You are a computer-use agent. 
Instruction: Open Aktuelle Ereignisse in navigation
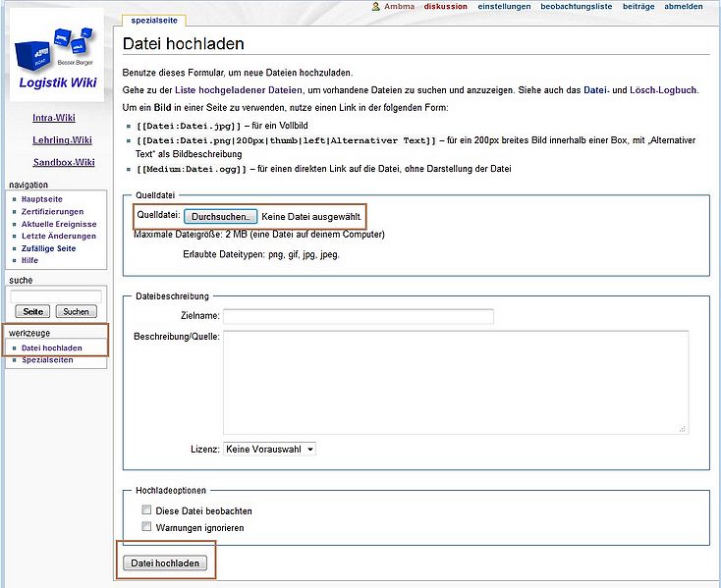coord(59,224)
